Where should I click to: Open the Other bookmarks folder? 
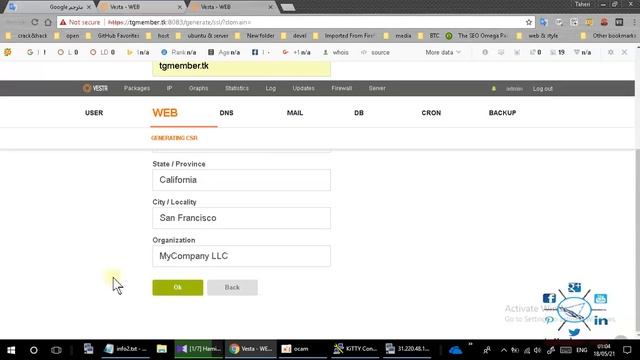609,36
